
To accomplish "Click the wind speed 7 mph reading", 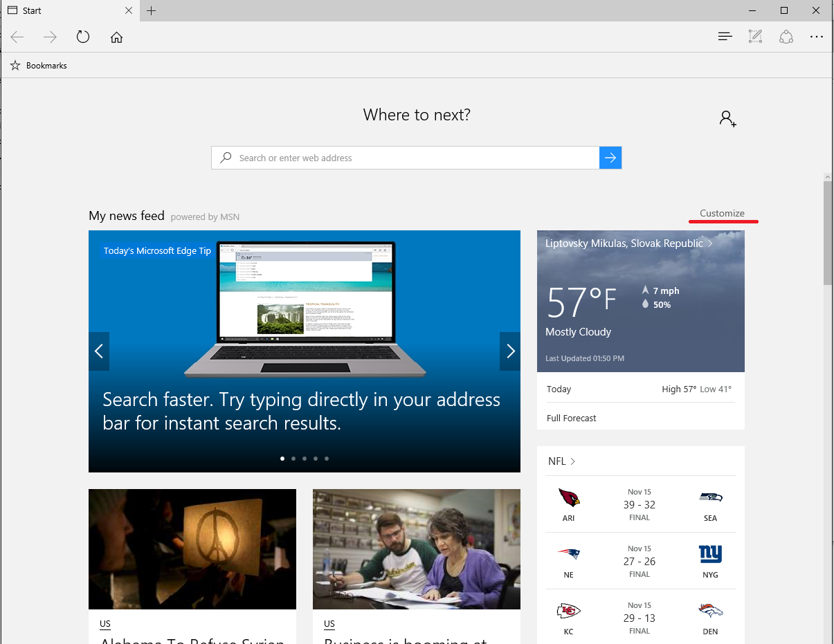I will (x=660, y=291).
